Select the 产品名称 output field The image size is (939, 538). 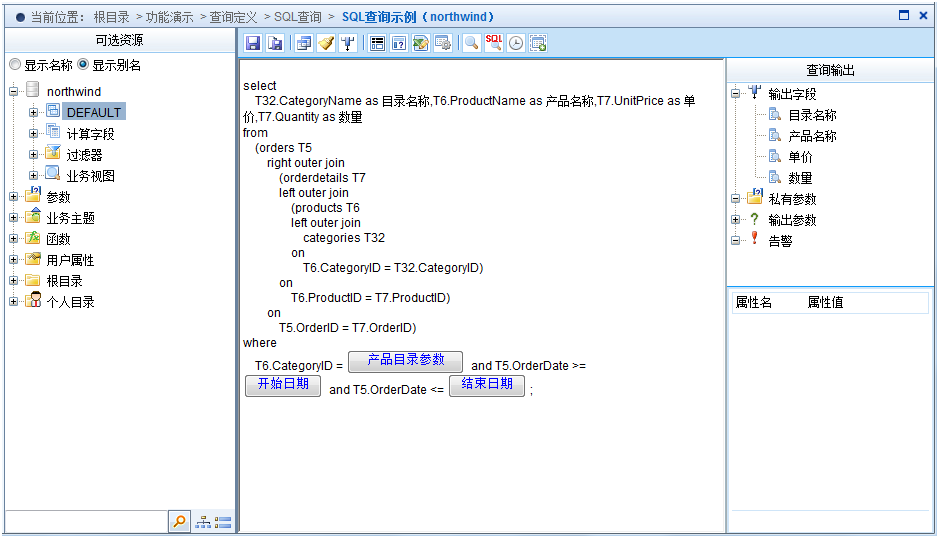coord(812,136)
